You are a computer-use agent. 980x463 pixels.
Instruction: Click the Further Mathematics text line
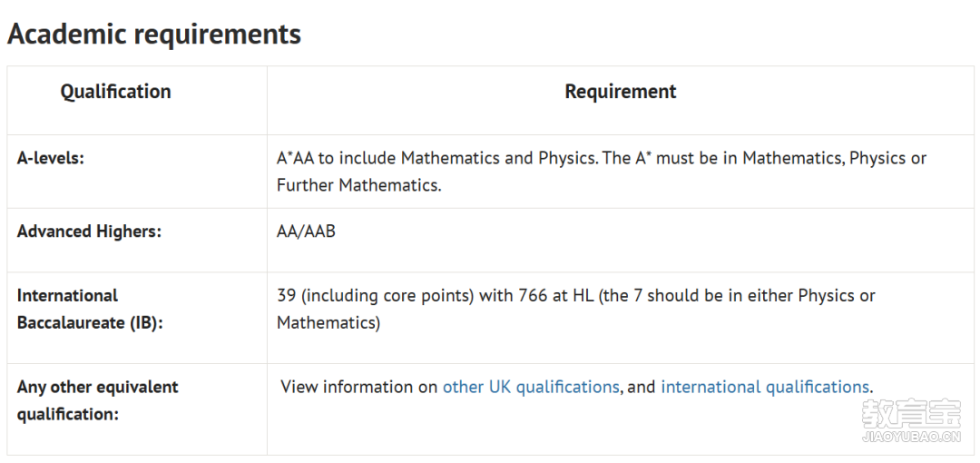(x=358, y=186)
